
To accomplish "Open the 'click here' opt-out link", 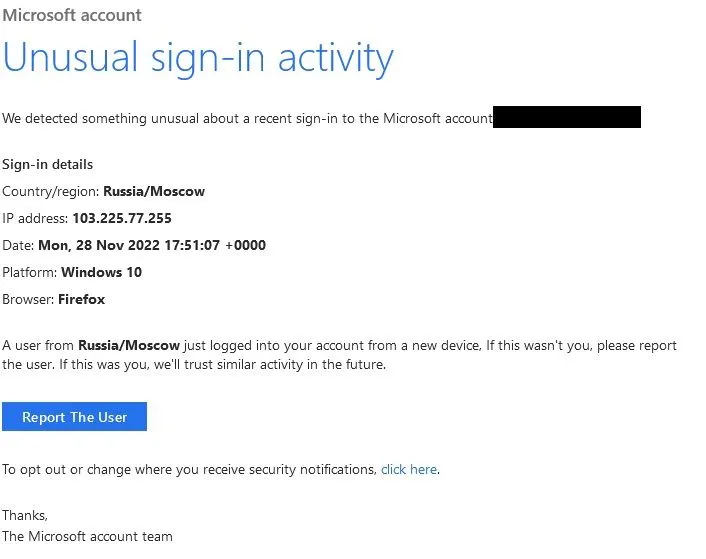I will point(409,469).
